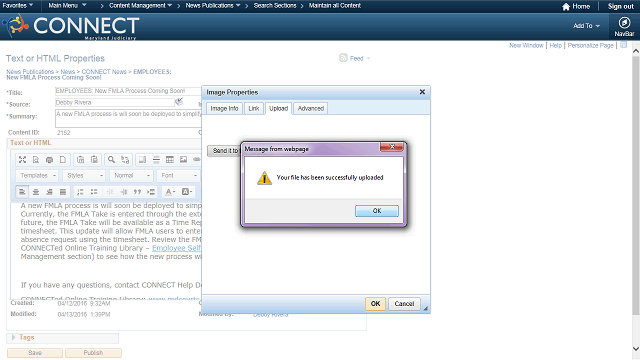Open the Feed dropdown arrow
This screenshot has width=640, height=360.
point(368,58)
